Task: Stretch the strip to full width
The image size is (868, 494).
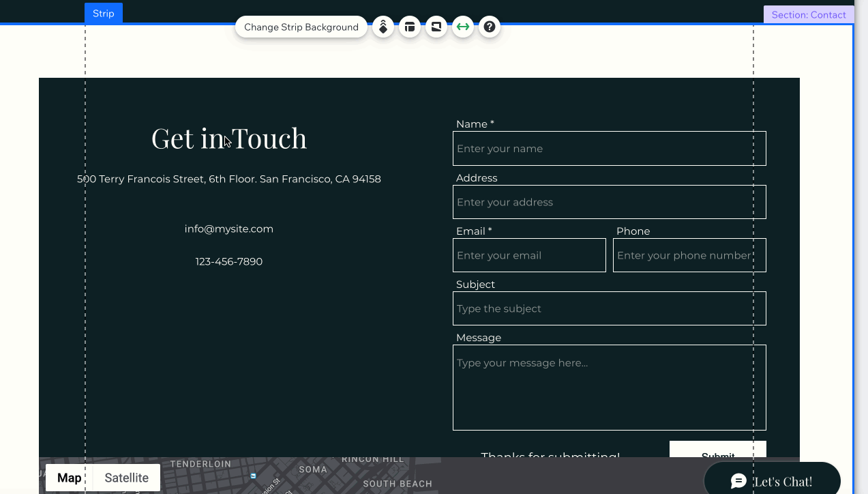Action: click(x=462, y=27)
